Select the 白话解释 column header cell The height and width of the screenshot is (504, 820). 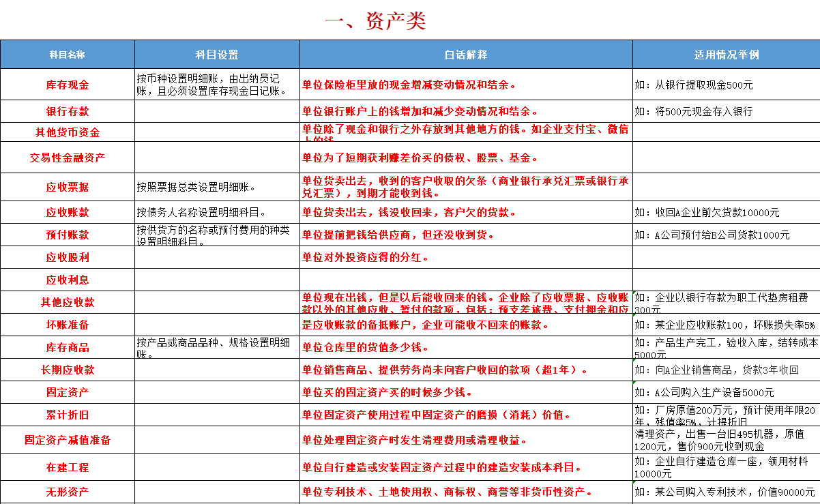466,52
